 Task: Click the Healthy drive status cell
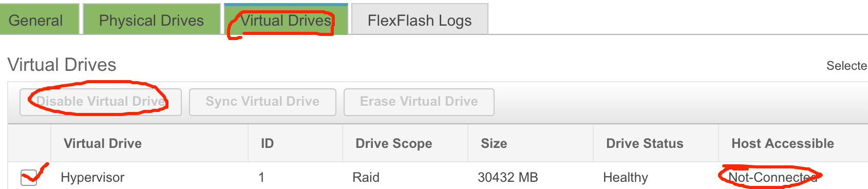click(x=626, y=177)
